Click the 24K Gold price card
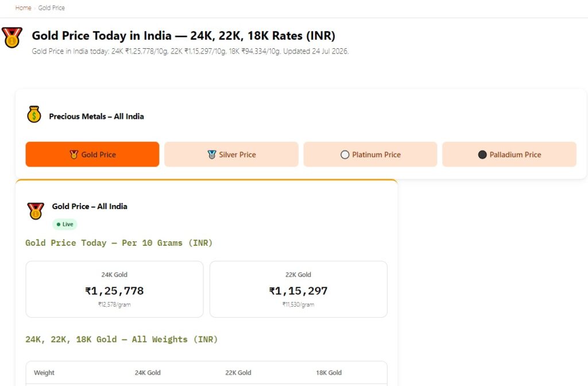The image size is (588, 386). [x=114, y=289]
